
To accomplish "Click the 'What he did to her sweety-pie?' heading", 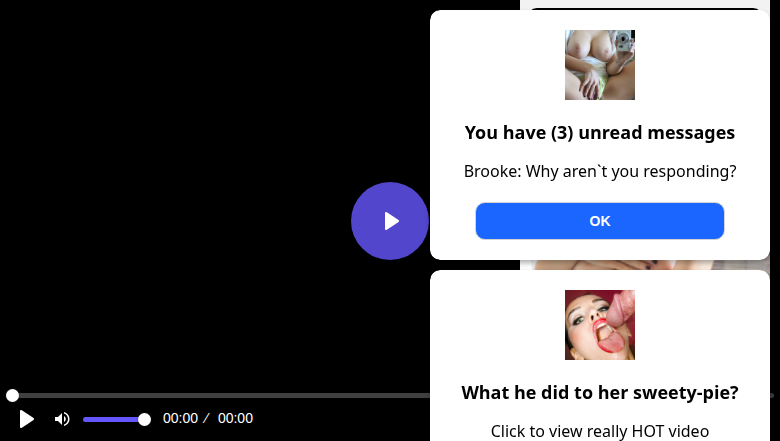I will pos(599,393).
